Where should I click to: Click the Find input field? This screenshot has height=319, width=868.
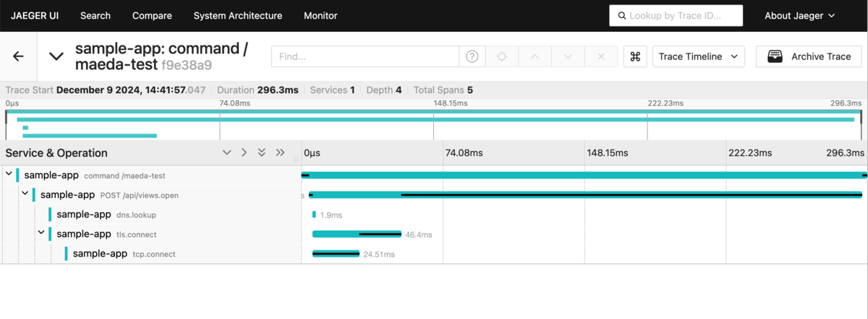[x=365, y=56]
